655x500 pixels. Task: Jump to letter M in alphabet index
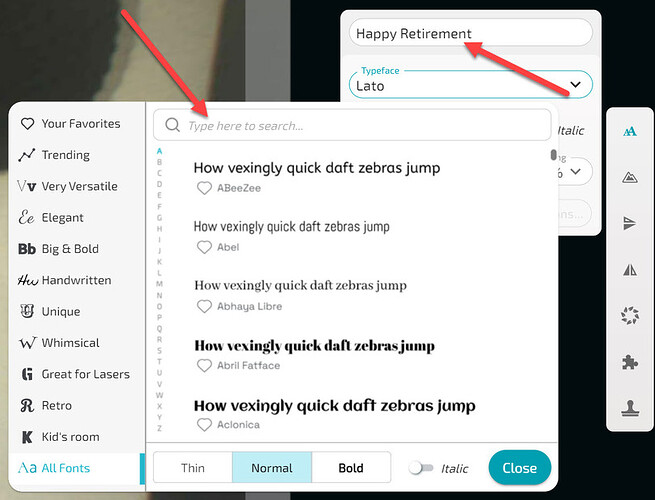click(x=159, y=284)
